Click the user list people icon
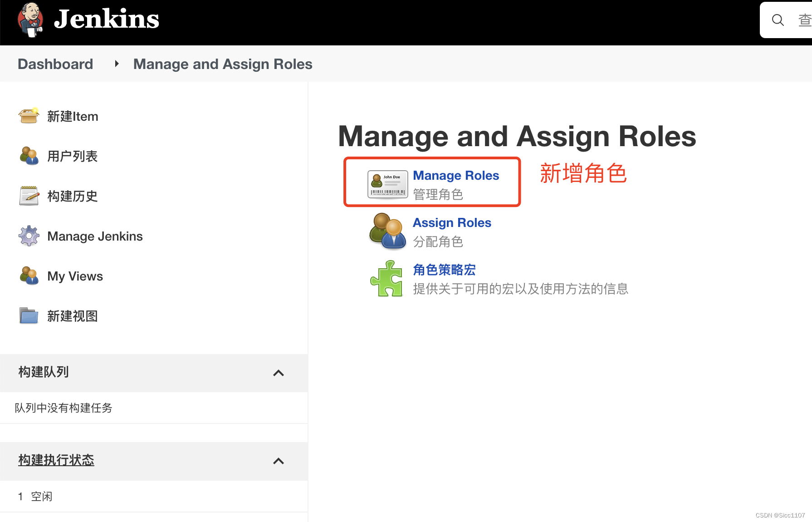812x522 pixels. click(29, 156)
